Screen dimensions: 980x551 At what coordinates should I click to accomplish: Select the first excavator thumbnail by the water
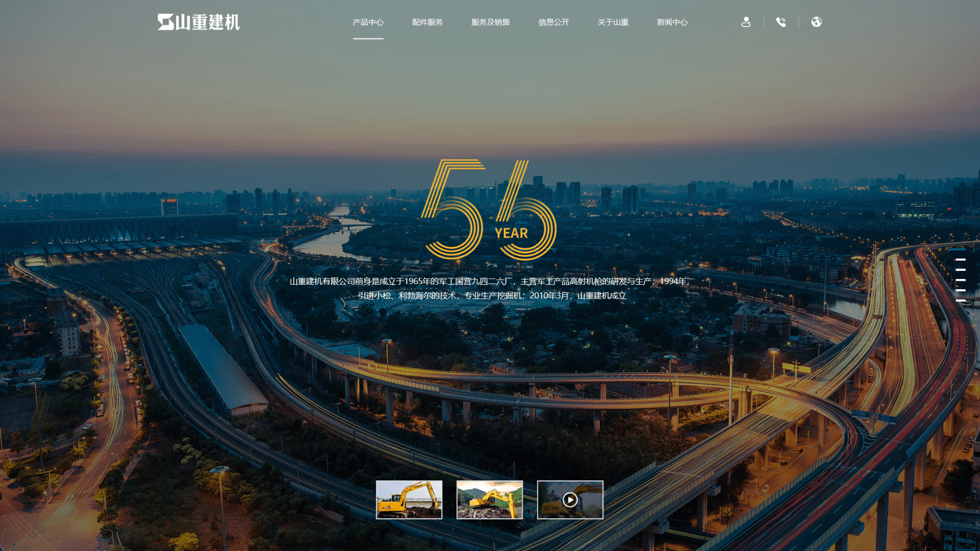point(409,500)
